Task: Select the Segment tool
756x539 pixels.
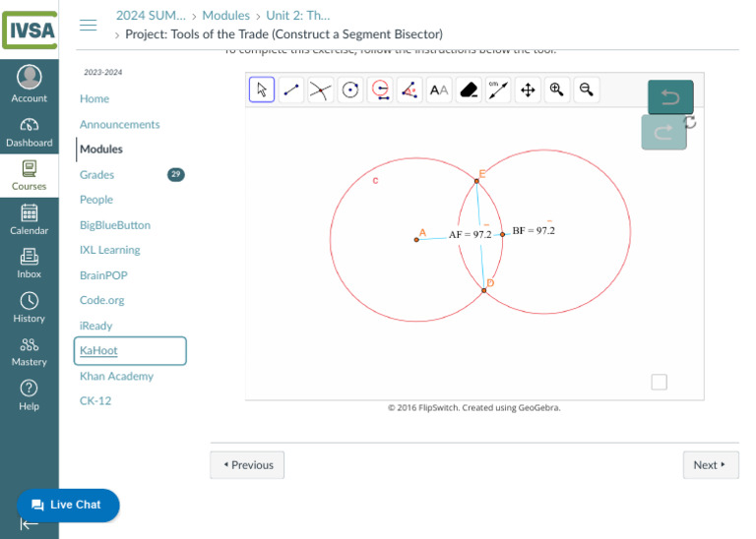Action: point(291,90)
